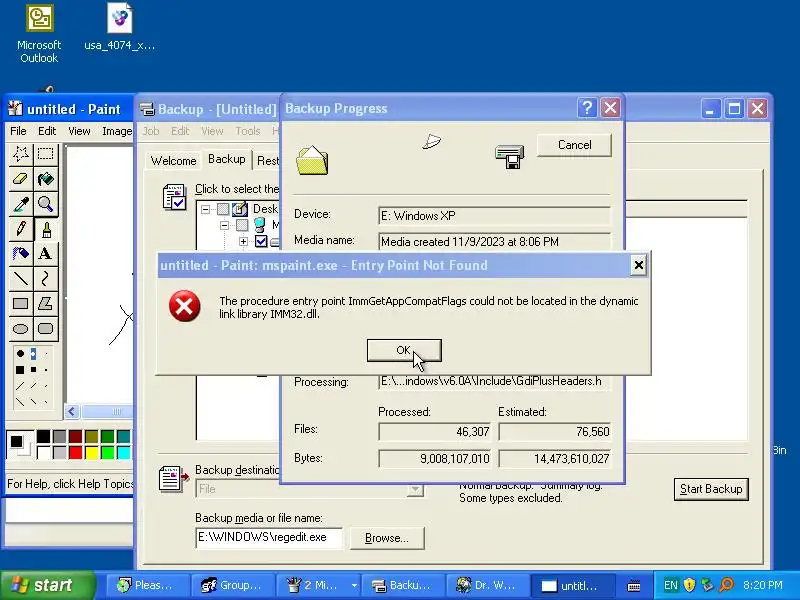The width and height of the screenshot is (800, 600).
Task: Click the Start Backup button
Action: click(x=711, y=489)
